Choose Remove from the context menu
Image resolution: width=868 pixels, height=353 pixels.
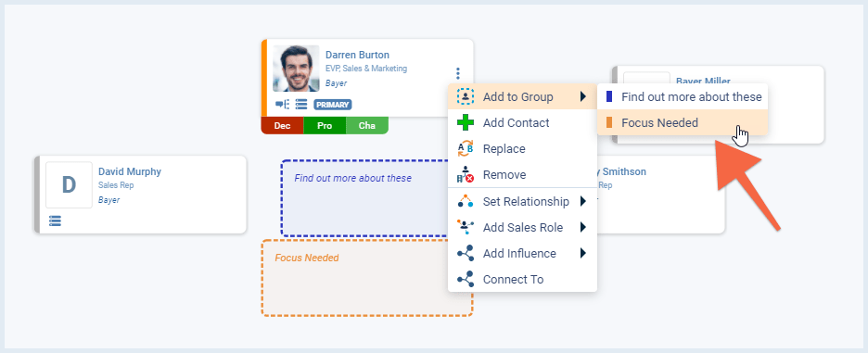click(x=522, y=175)
